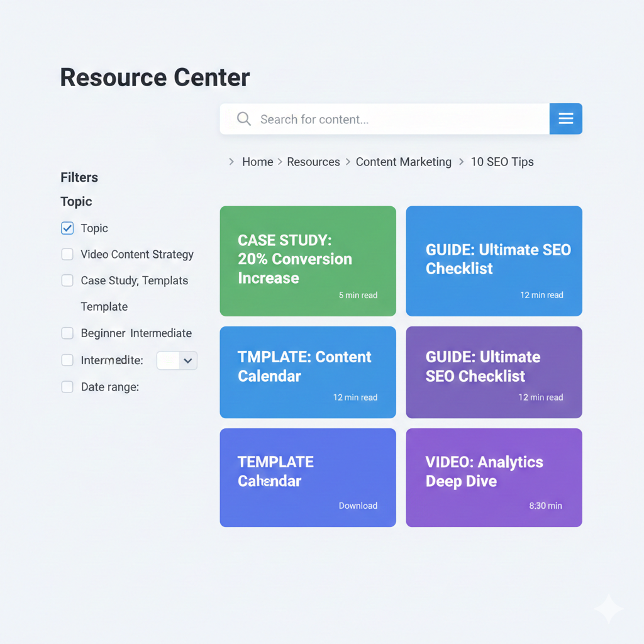Open the blue hamburger menu
The width and height of the screenshot is (644, 644).
565,119
